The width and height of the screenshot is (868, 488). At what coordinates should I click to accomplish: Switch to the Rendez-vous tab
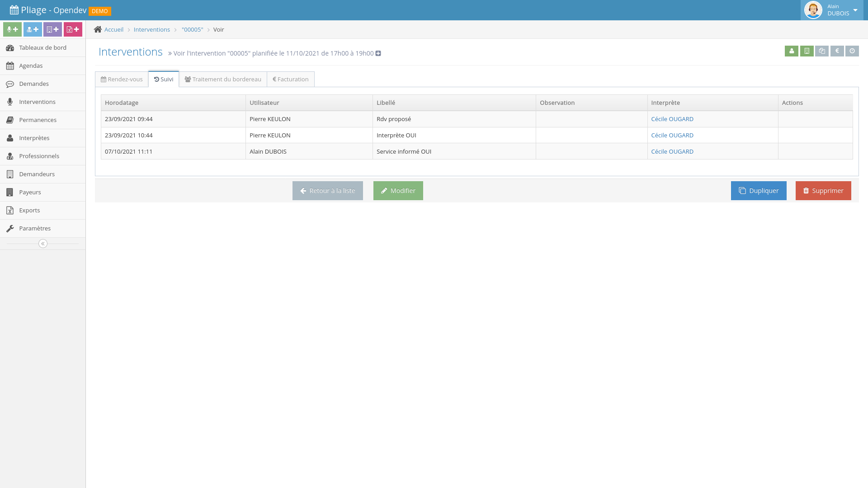[122, 79]
